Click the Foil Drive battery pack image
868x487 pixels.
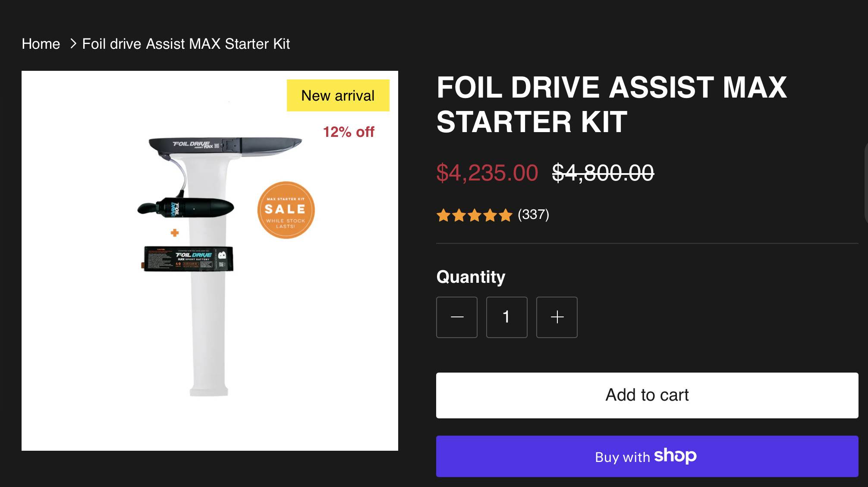coord(188,259)
